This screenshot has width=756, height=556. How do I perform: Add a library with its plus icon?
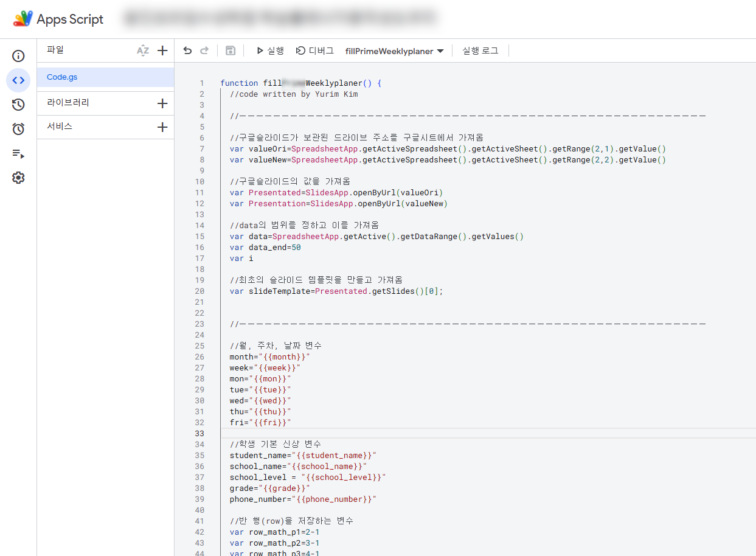click(162, 103)
